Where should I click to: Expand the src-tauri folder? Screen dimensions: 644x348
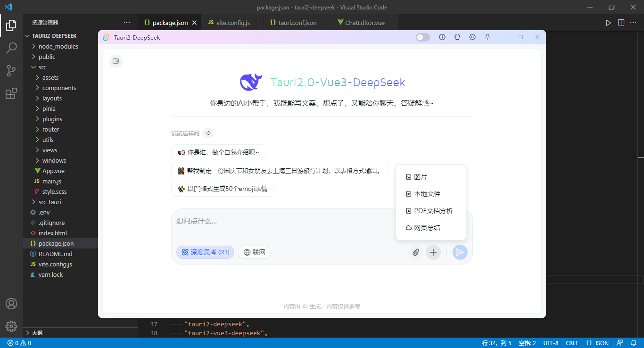click(x=60, y=202)
